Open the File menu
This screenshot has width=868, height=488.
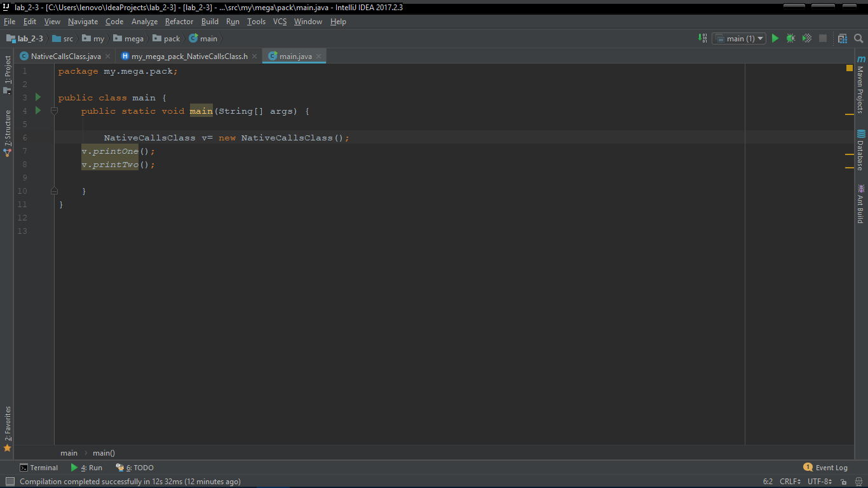tap(10, 22)
